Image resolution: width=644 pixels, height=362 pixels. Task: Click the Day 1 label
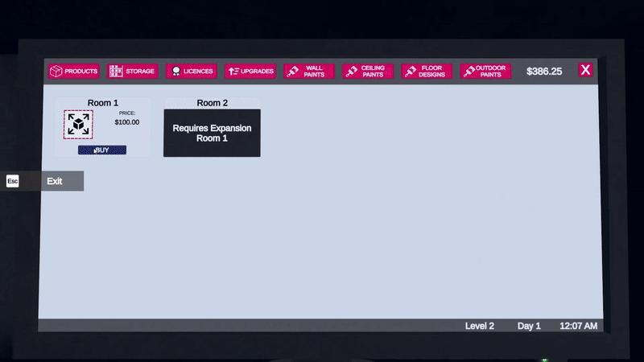(529, 326)
